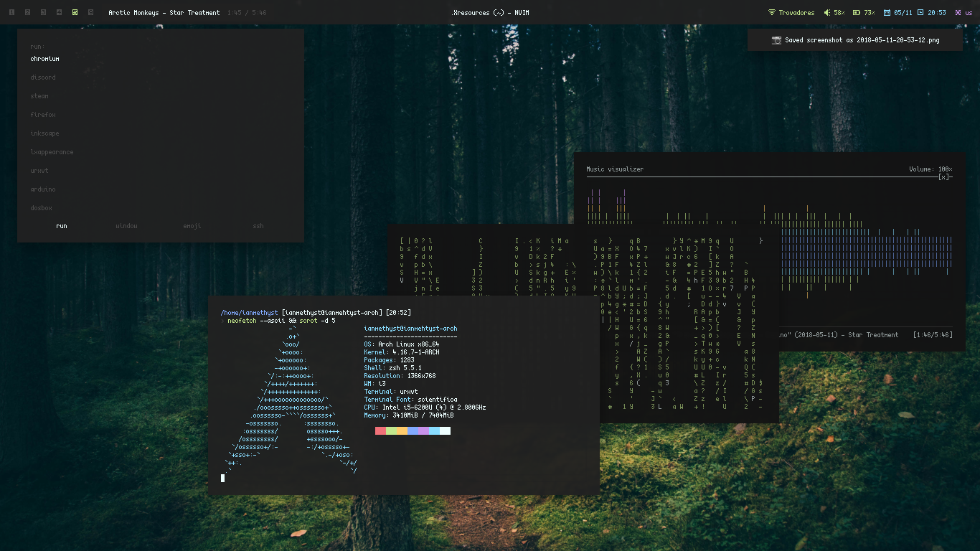
Task: Click the speaker volume icon
Action: [827, 13]
